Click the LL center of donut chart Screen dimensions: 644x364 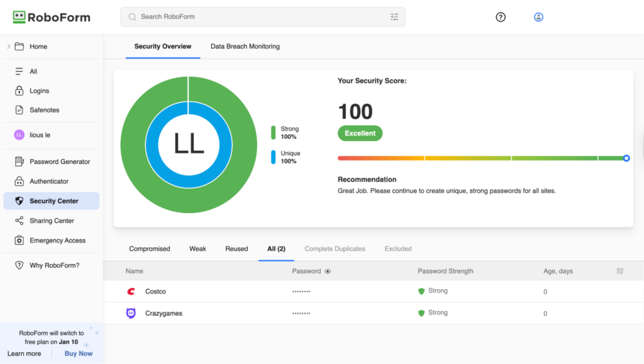pos(189,144)
